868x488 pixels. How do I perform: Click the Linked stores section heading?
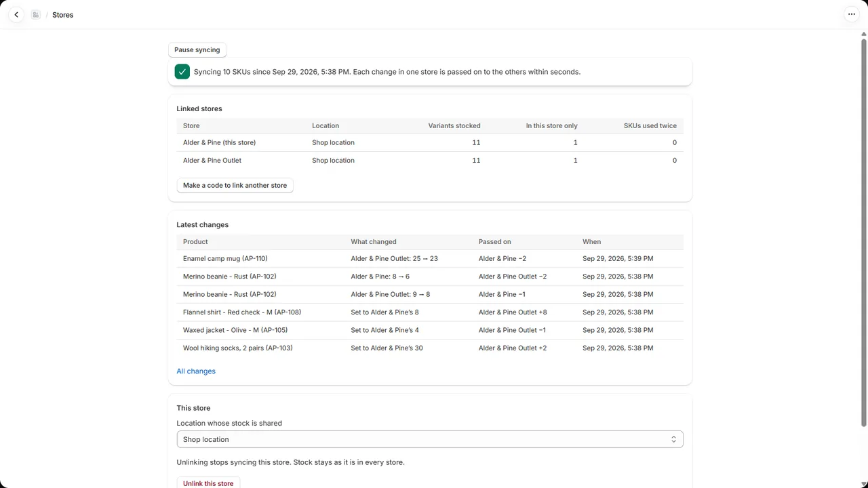(x=199, y=108)
